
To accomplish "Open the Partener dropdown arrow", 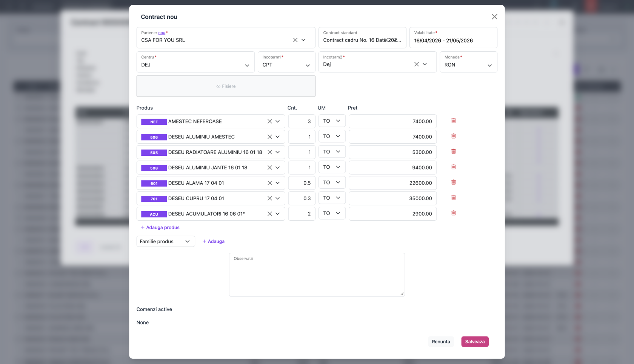I will 303,40.
